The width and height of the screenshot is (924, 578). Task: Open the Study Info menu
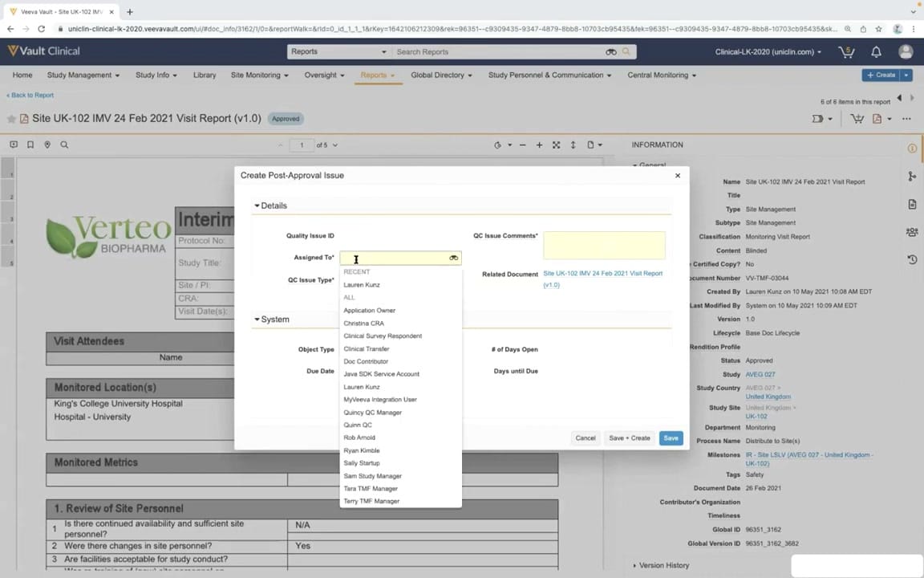click(x=156, y=75)
